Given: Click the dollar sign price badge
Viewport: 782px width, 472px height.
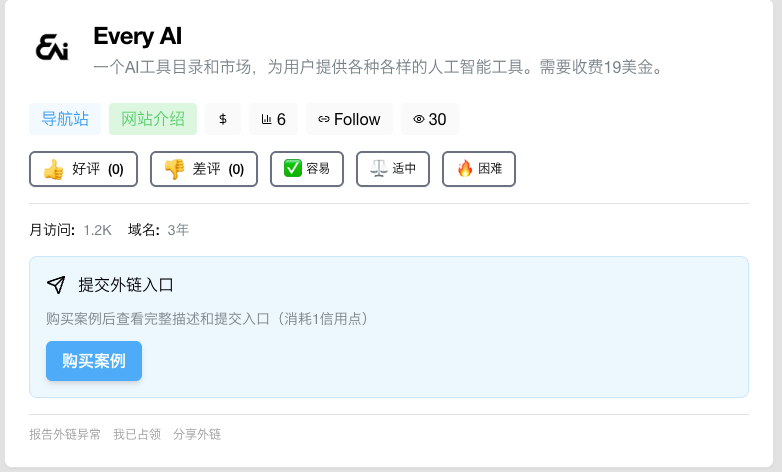Looking at the screenshot, I should (223, 119).
